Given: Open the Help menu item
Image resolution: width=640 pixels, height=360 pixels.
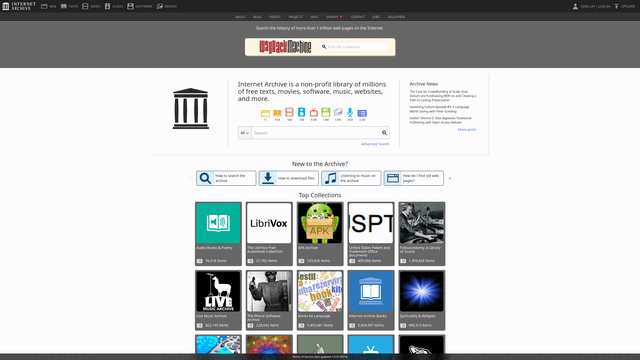Looking at the screenshot, I should pos(314,17).
